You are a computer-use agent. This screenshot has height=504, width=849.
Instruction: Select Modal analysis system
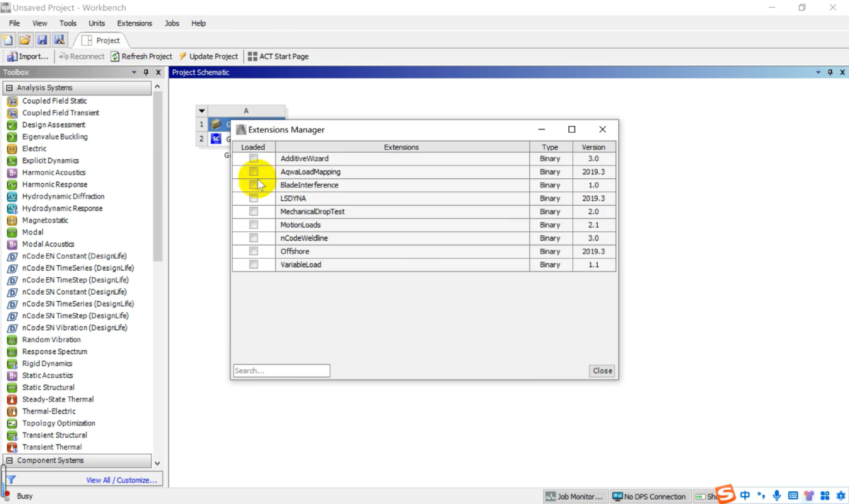[x=33, y=232]
